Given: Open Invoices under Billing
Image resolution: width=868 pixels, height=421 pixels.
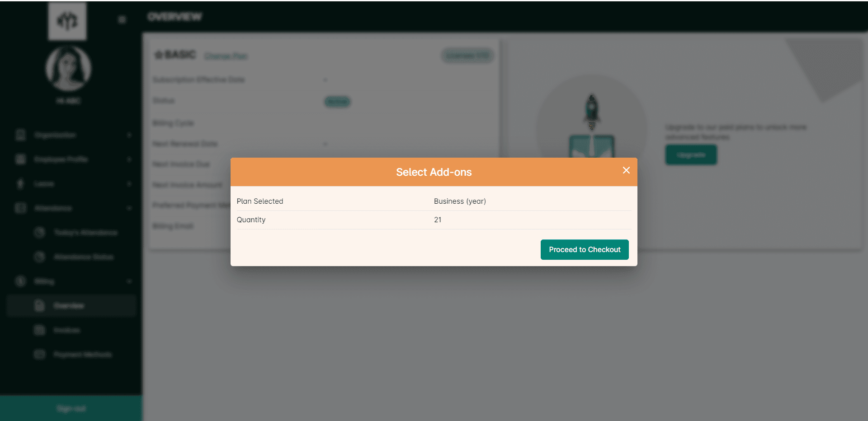Looking at the screenshot, I should [x=66, y=330].
